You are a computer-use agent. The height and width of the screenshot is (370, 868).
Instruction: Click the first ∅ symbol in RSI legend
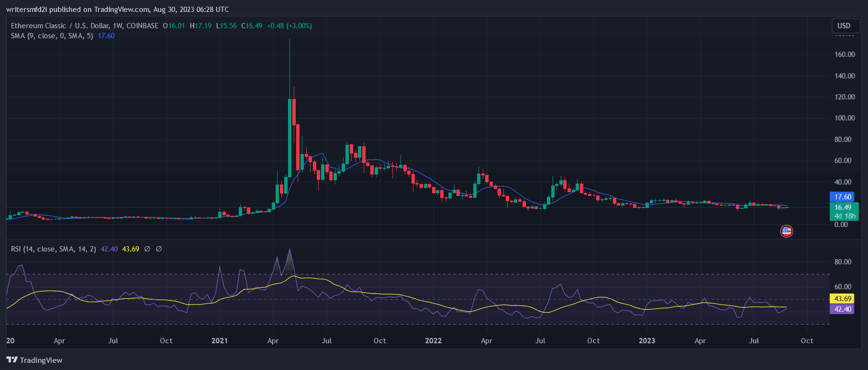click(147, 249)
